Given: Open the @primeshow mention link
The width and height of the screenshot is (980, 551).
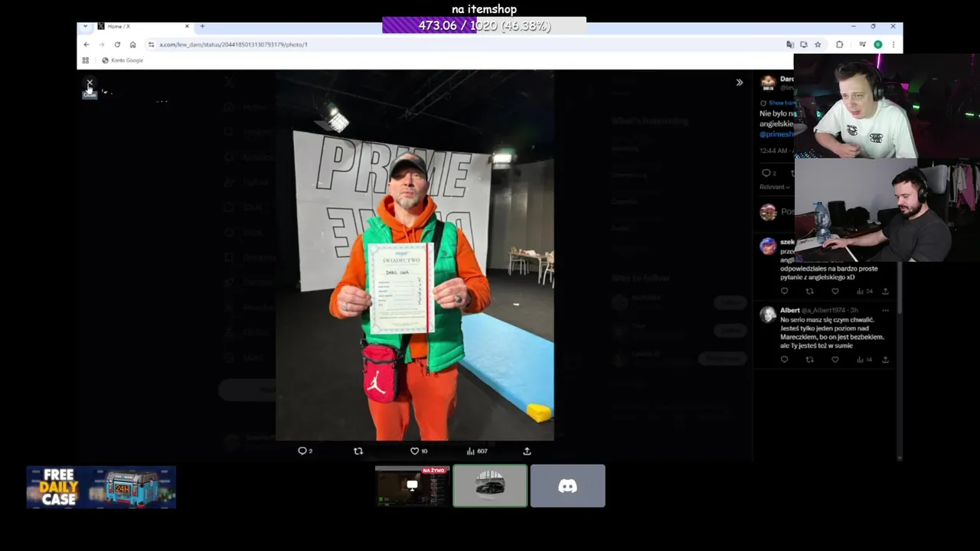Looking at the screenshot, I should pos(776,134).
